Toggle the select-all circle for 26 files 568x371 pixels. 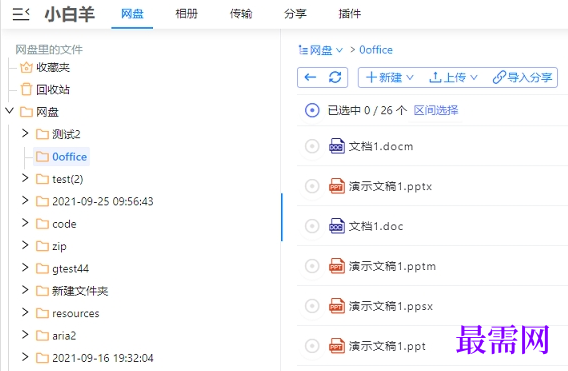(312, 110)
